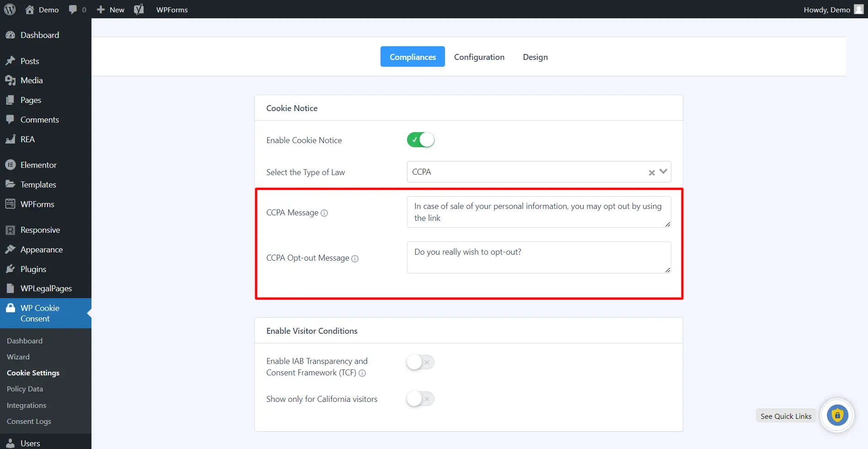The image size is (868, 449).
Task: Click the info icon beside CCPA Opt-out Message
Action: pos(355,259)
